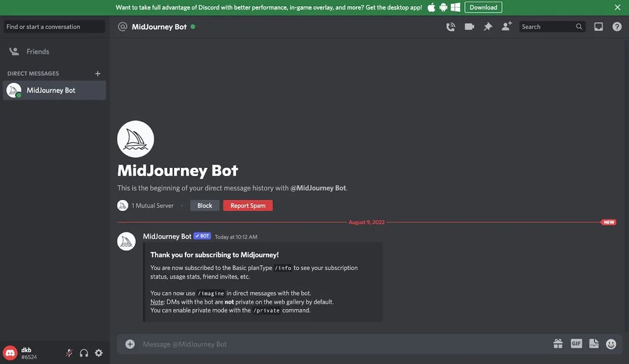The image size is (629, 364).
Task: Click 'Thank you for subscribing to Midjourney!' heading
Action: [214, 255]
